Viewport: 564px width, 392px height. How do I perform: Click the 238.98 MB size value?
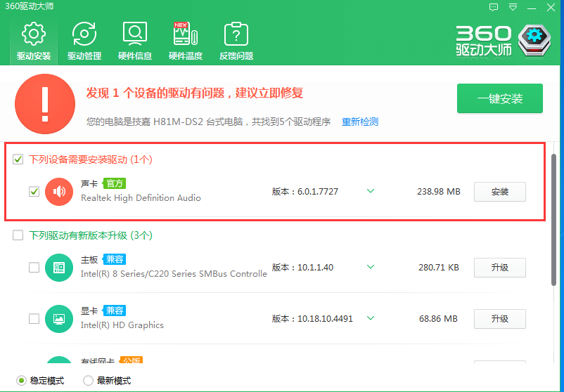(438, 192)
